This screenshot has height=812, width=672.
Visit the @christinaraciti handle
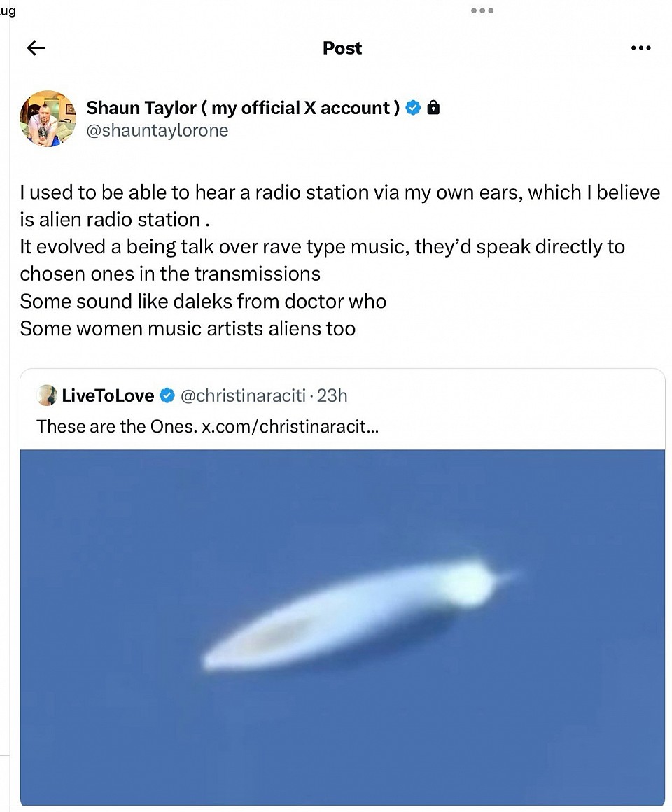243,395
